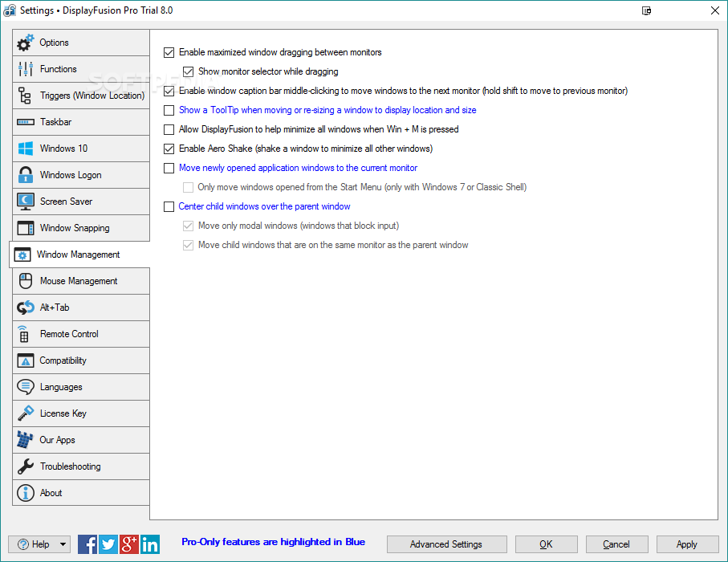Open the Google+ icon
Screen dimensions: 728x562
129,544
